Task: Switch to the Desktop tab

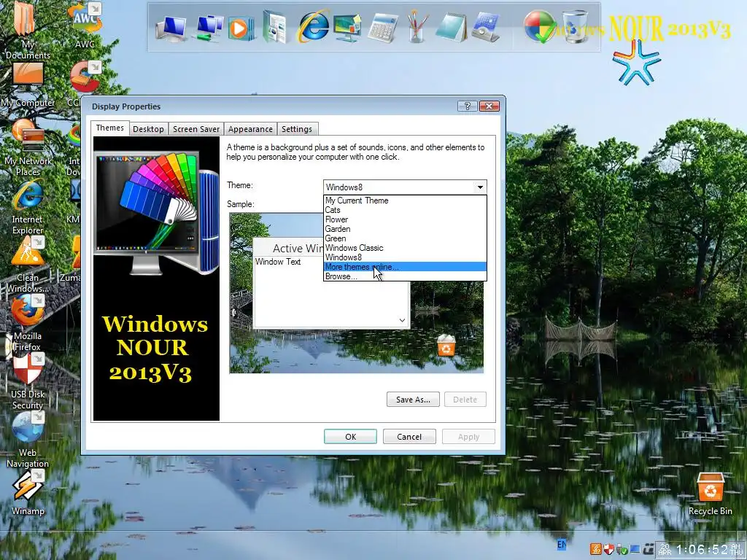Action: [148, 129]
